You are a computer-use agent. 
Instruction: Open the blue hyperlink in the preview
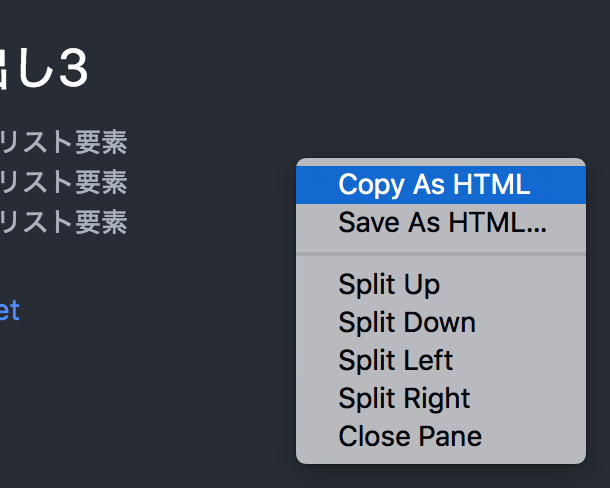click(8, 310)
